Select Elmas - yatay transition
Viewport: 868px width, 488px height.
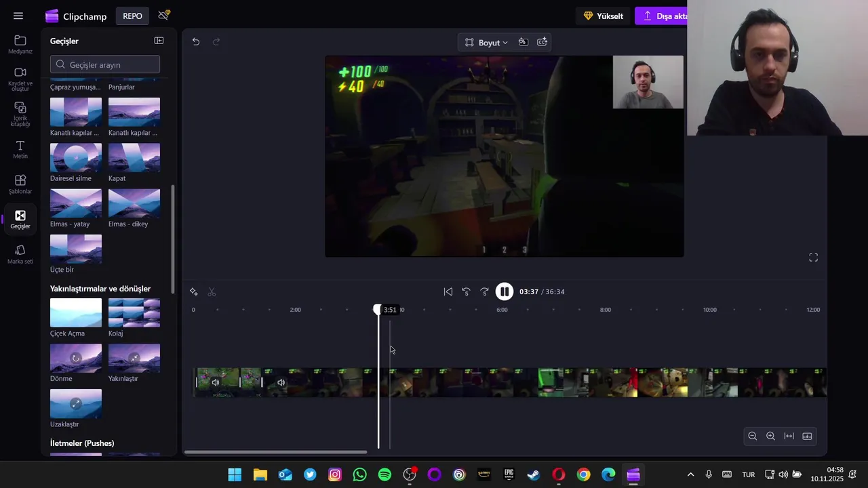[x=76, y=203]
